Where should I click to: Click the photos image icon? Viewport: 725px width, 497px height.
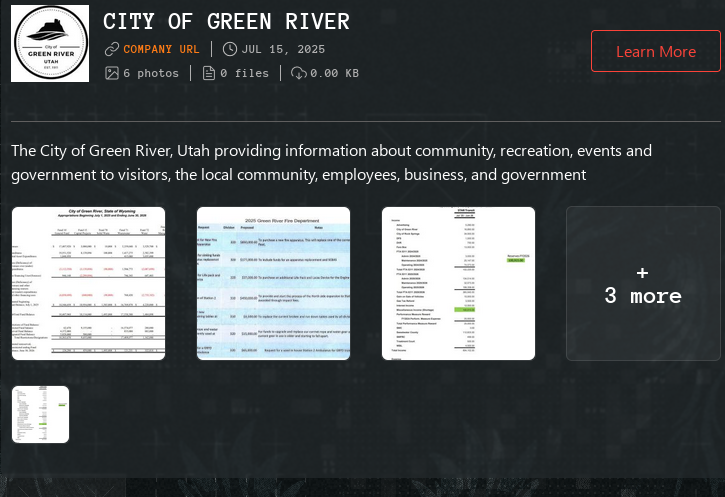tap(112, 73)
